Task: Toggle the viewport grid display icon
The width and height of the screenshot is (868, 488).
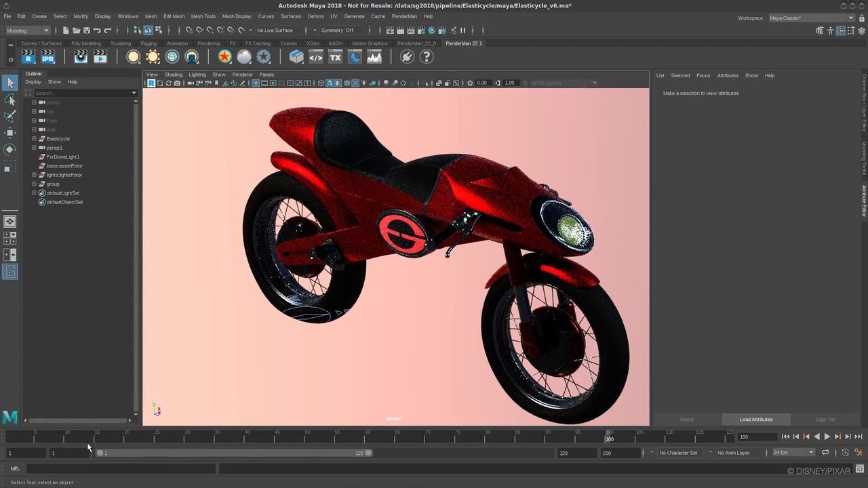Action: [256, 83]
